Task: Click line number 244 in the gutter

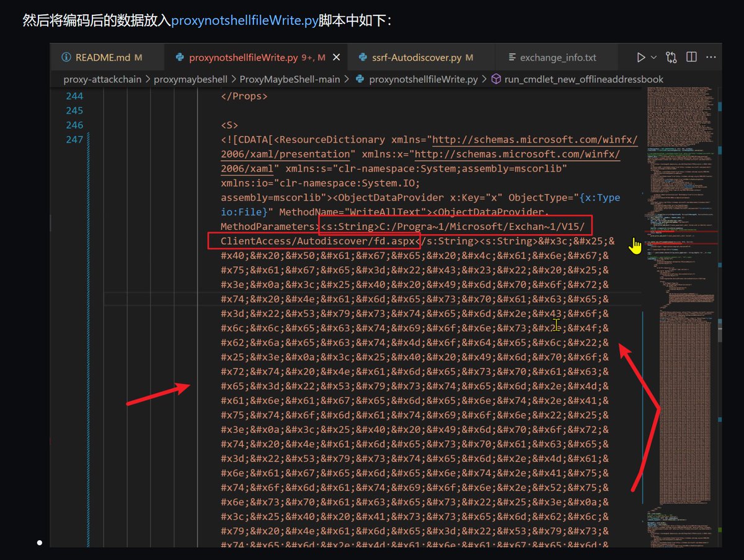Action: [x=74, y=96]
